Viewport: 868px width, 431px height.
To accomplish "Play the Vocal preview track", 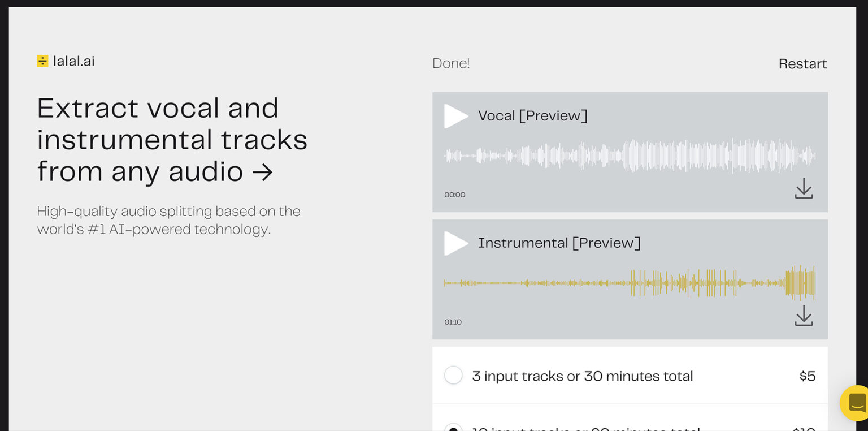I will point(455,116).
